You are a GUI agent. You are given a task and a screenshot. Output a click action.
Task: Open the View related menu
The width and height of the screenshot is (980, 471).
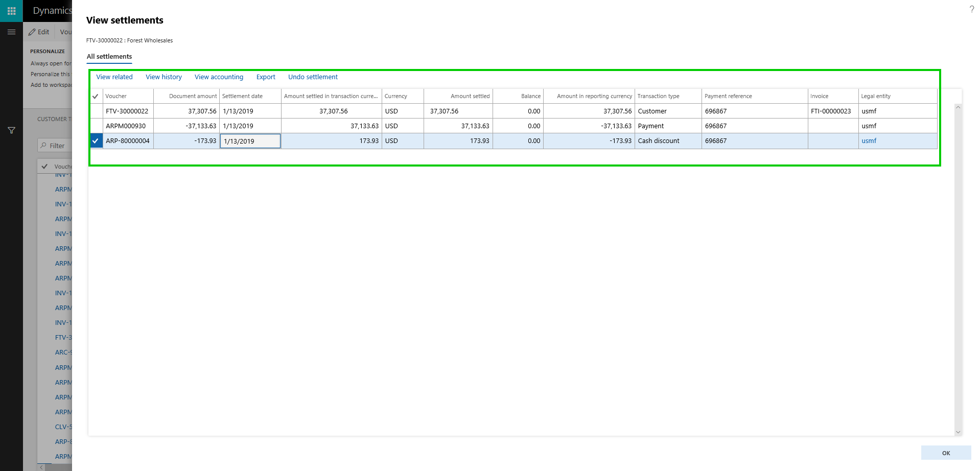tap(114, 77)
